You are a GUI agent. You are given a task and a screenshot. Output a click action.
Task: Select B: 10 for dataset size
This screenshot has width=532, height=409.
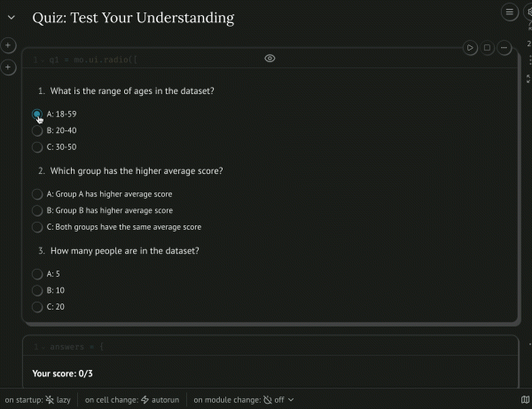37,290
